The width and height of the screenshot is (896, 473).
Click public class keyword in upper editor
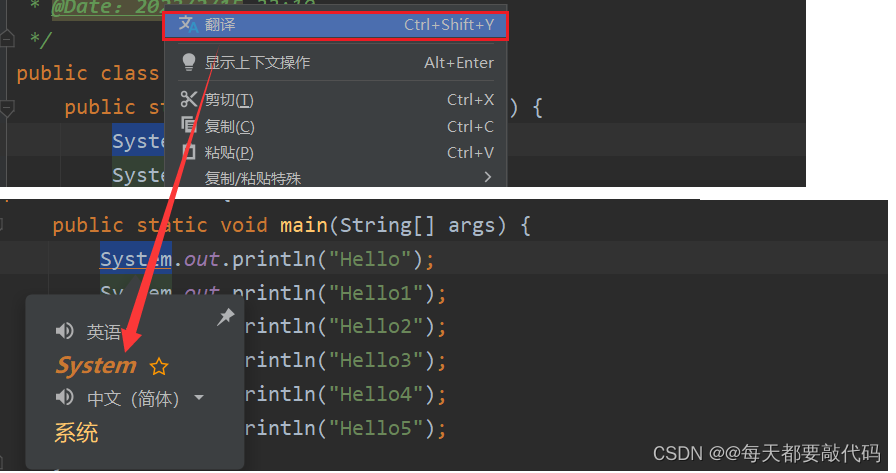87,74
